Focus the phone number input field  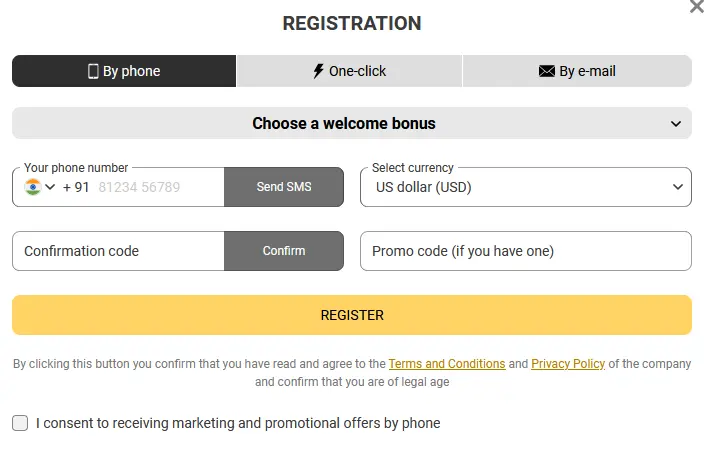pyautogui.click(x=155, y=187)
